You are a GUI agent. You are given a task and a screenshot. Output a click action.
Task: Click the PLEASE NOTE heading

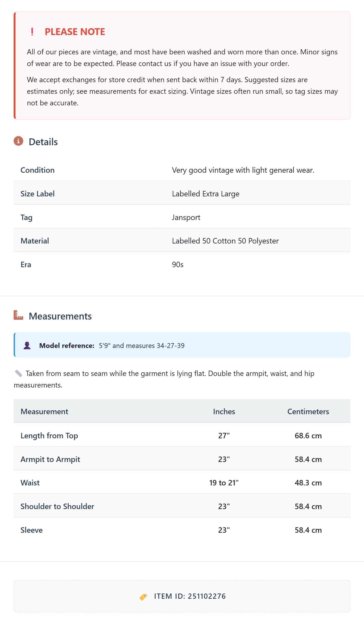point(75,32)
